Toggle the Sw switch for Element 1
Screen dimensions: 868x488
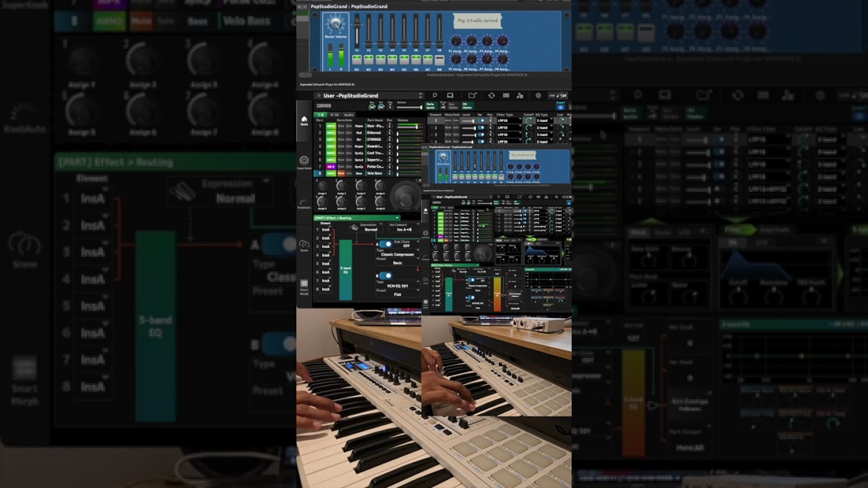(481, 121)
